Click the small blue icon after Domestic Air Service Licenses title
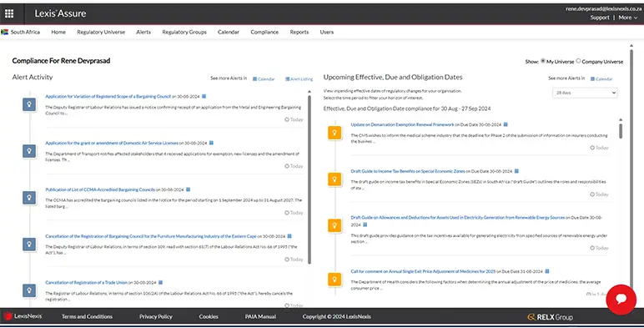Image resolution: width=644 pixels, height=328 pixels. [211, 143]
